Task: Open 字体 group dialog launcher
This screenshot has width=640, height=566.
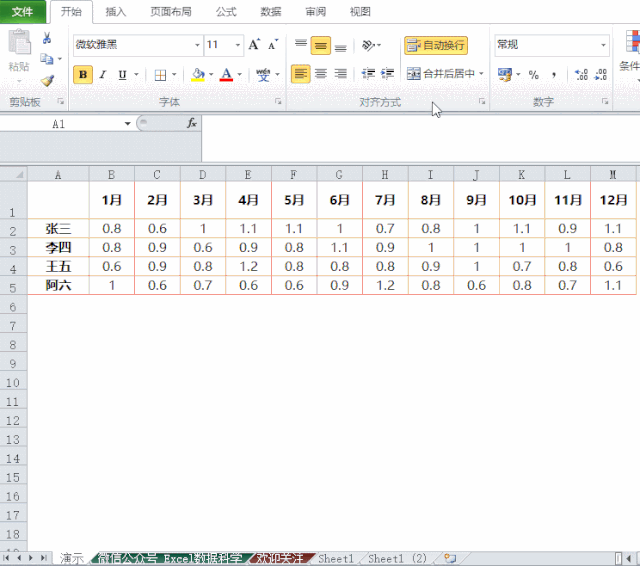Action: (x=278, y=101)
